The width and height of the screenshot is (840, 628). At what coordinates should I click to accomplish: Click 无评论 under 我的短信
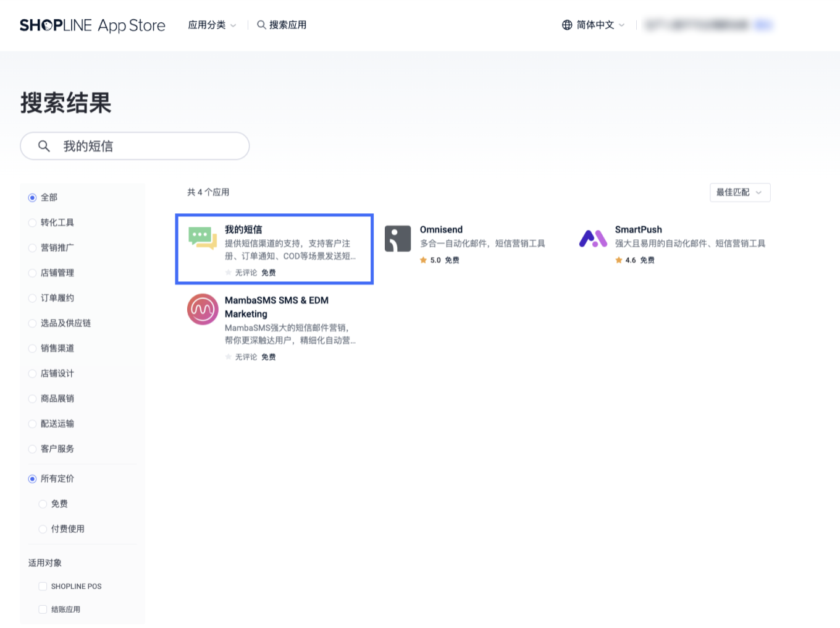coord(246,273)
